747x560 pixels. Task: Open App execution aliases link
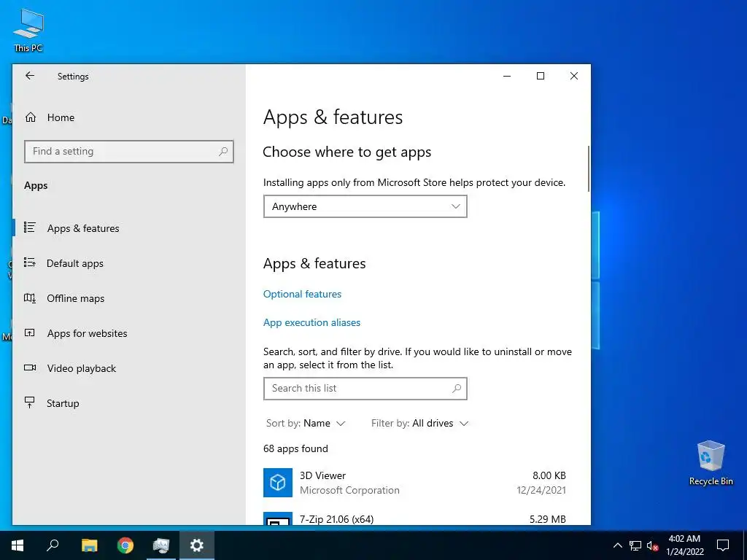(311, 323)
